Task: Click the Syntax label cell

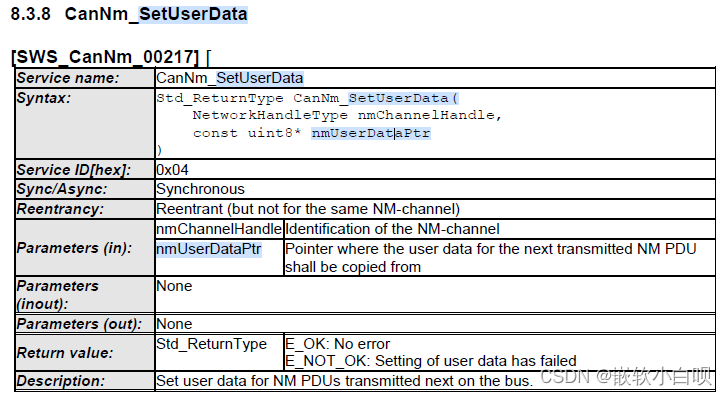Action: click(x=85, y=123)
